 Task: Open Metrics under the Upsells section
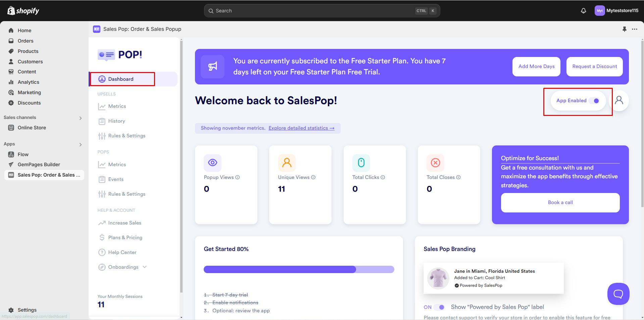tap(116, 106)
